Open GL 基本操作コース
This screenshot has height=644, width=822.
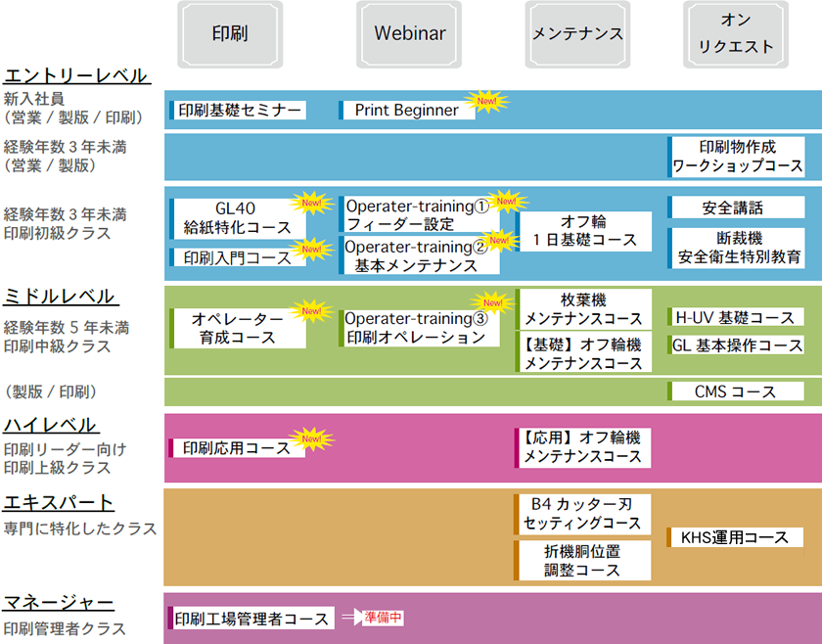pos(736,345)
